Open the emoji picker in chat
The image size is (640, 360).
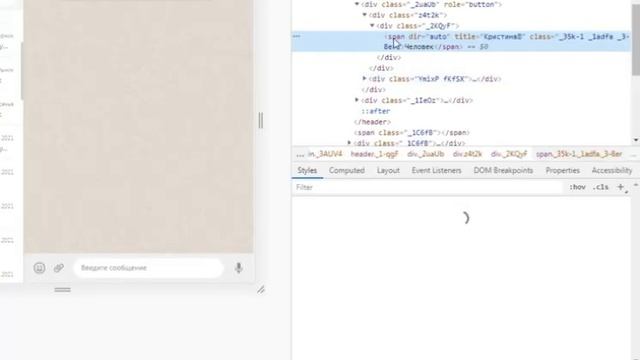pyautogui.click(x=39, y=268)
